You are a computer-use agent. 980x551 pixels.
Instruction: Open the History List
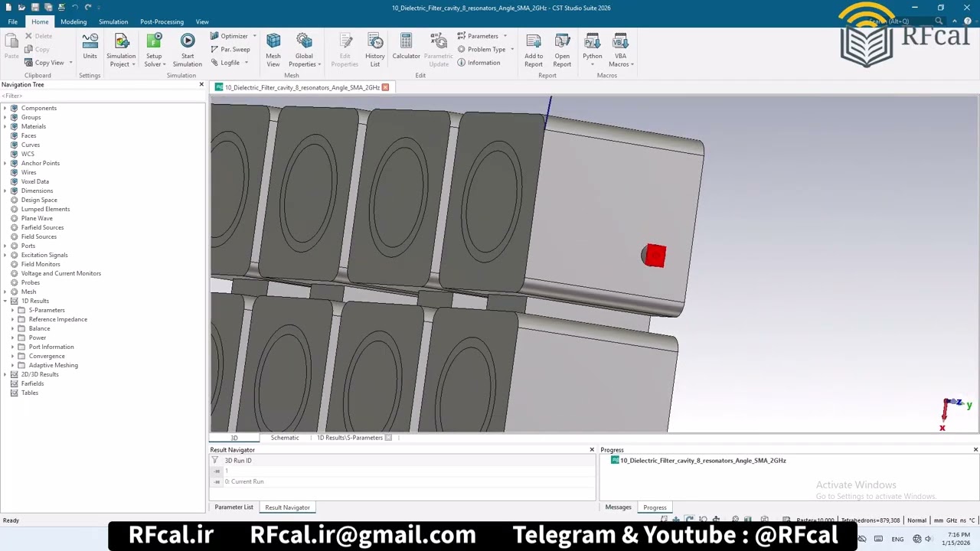point(375,50)
